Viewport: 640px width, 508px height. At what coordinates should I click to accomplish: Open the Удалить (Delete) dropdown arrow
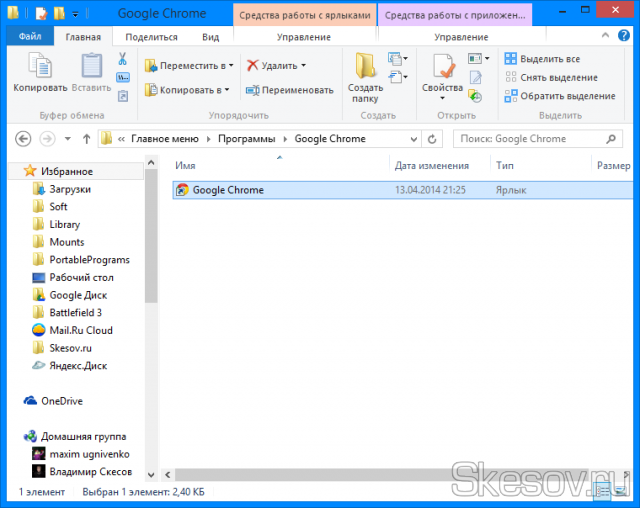[303, 66]
